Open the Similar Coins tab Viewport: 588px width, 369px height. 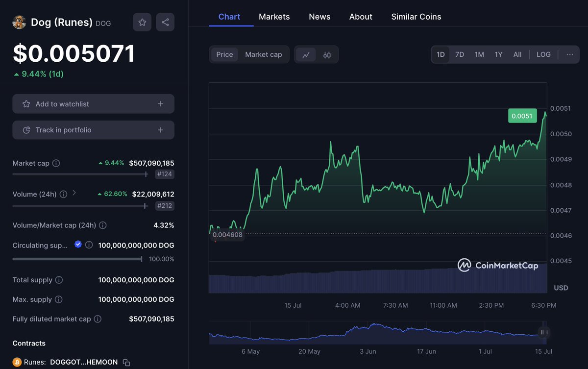[x=416, y=16]
